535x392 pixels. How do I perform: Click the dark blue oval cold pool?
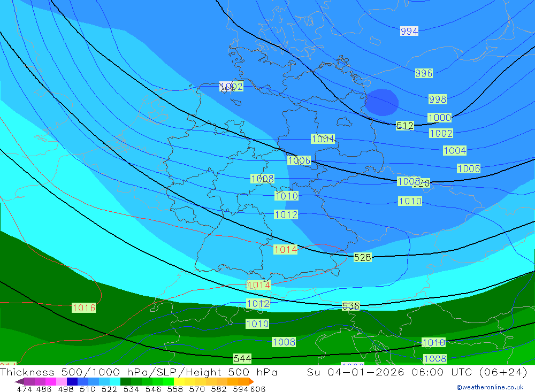[x=381, y=102]
